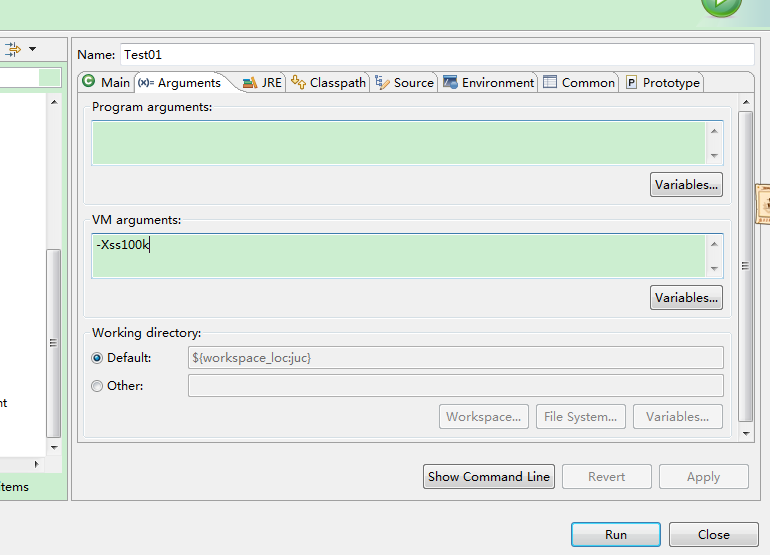Click the JRE tab books icon
The image size is (770, 555).
pyautogui.click(x=250, y=83)
